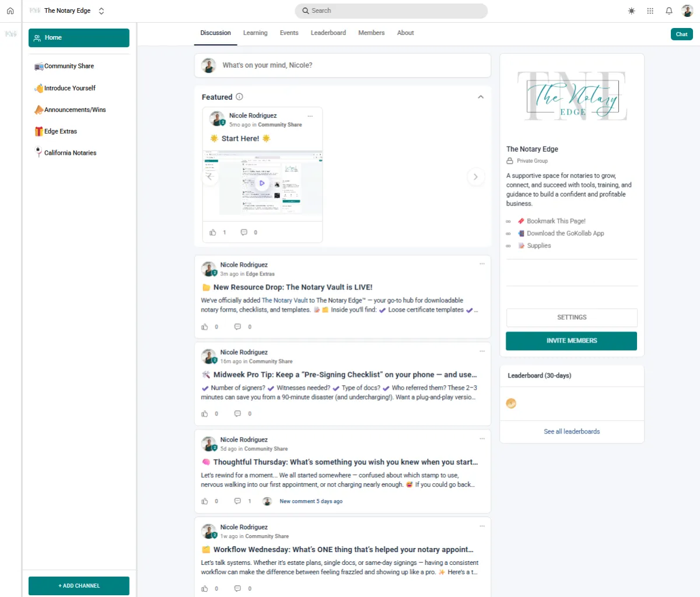Open options menu for Midweek Pro Tip post
Image resolution: width=700 pixels, height=597 pixels.
pyautogui.click(x=482, y=351)
